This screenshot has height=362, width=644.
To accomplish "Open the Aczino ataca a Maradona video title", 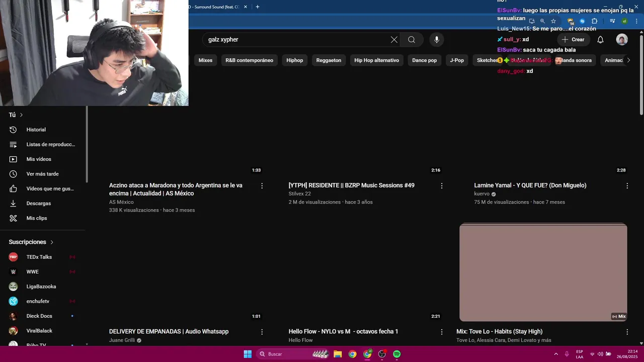I will click(176, 190).
